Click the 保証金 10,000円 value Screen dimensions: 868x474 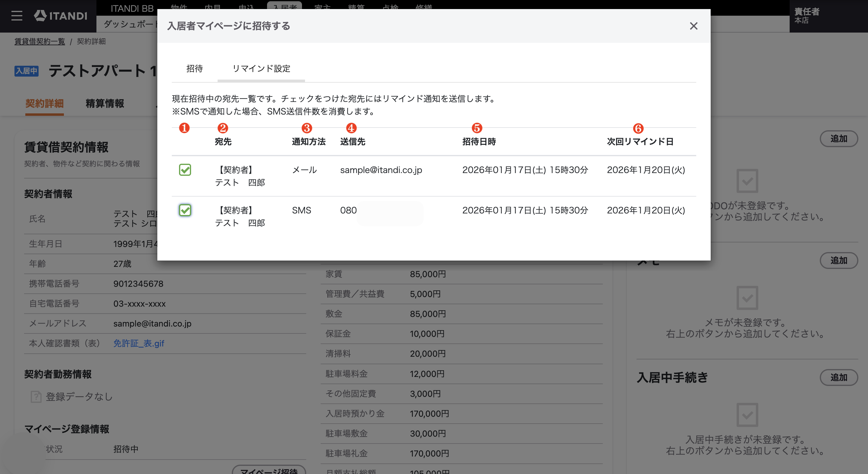(x=427, y=334)
